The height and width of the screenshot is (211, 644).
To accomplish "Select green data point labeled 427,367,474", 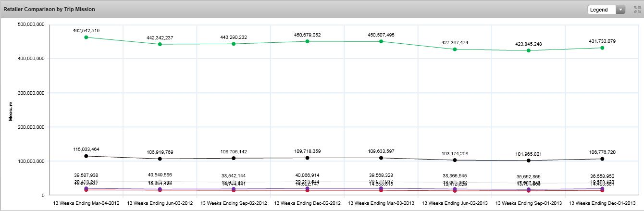I will 455,49.
